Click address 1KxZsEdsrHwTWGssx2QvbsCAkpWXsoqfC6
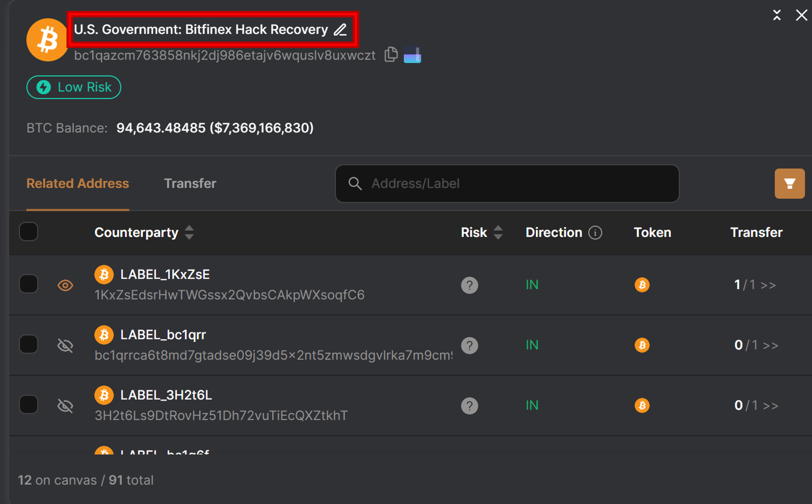 [229, 295]
